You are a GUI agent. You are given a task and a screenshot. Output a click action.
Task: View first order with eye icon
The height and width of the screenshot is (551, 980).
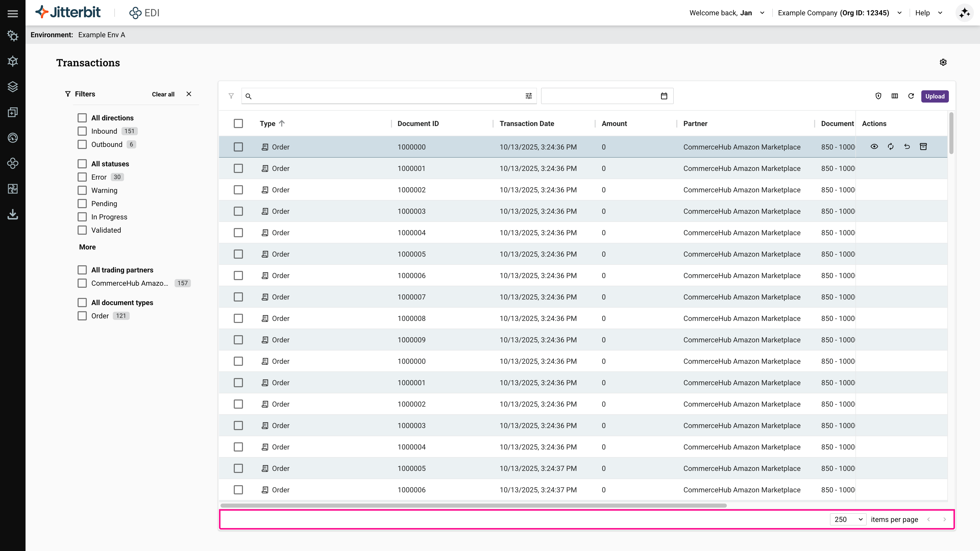[x=874, y=147]
